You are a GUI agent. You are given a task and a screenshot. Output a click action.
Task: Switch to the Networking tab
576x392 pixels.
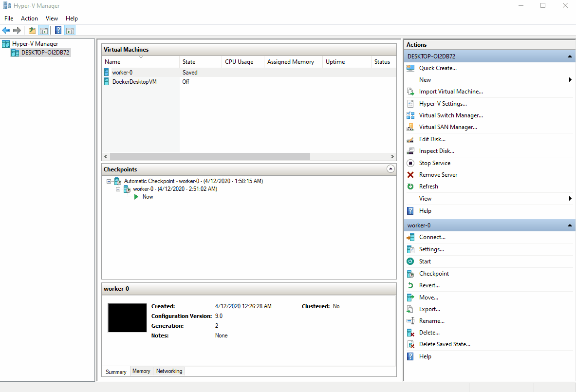tap(169, 371)
